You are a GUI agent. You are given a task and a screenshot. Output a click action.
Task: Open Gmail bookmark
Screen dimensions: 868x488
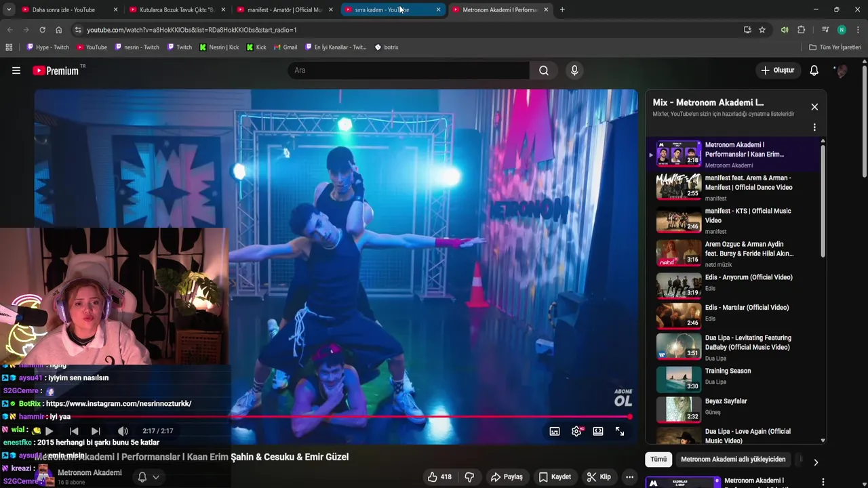(x=285, y=47)
